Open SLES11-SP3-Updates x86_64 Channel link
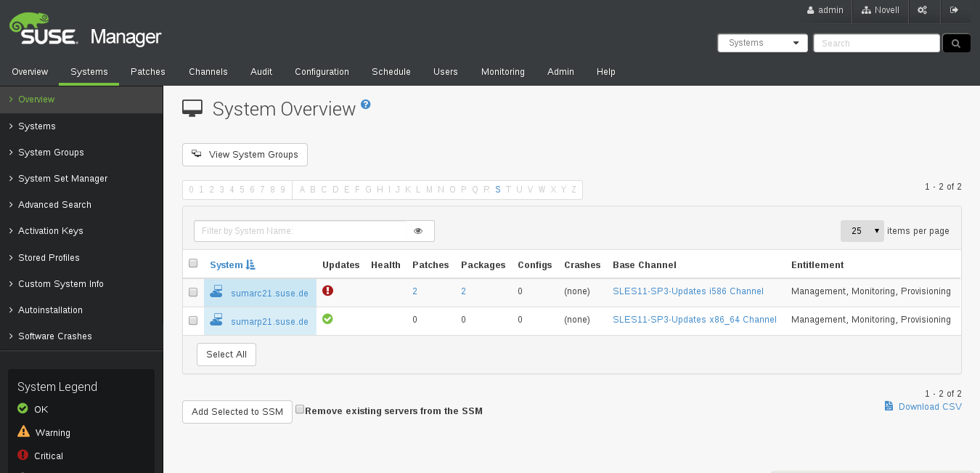980x473 pixels. click(x=695, y=320)
